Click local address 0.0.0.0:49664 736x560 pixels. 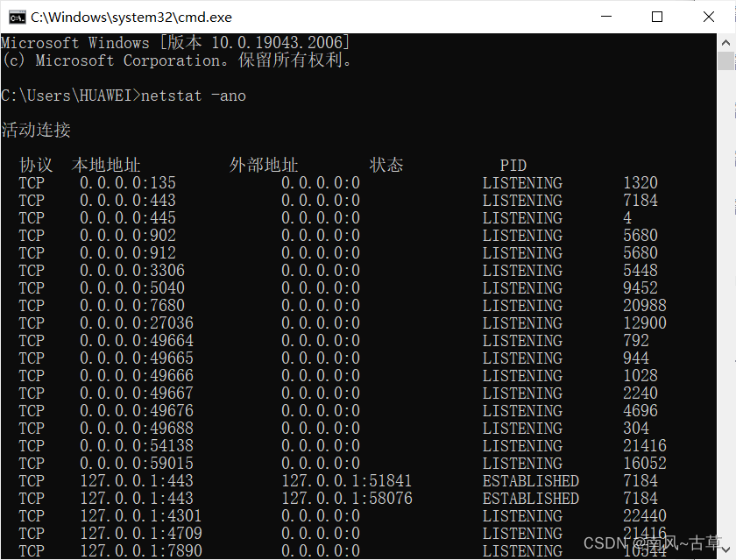(x=137, y=341)
